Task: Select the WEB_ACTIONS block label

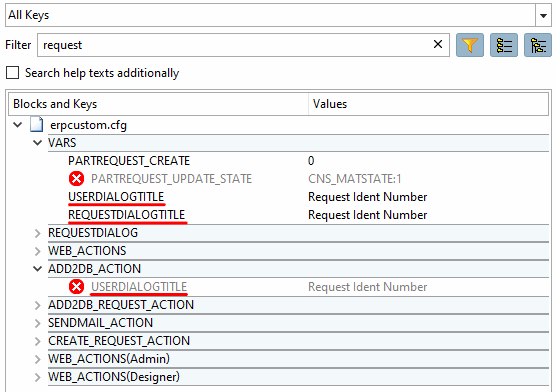Action: point(87,251)
